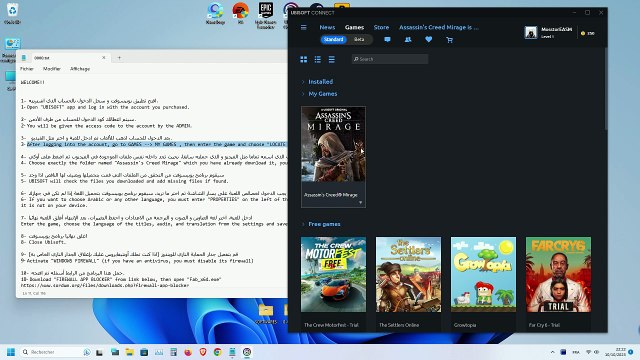Click the Ubisoft Connect vertical scrollbar
The width and height of the screenshot is (640, 360).
pyautogui.click(x=605, y=90)
